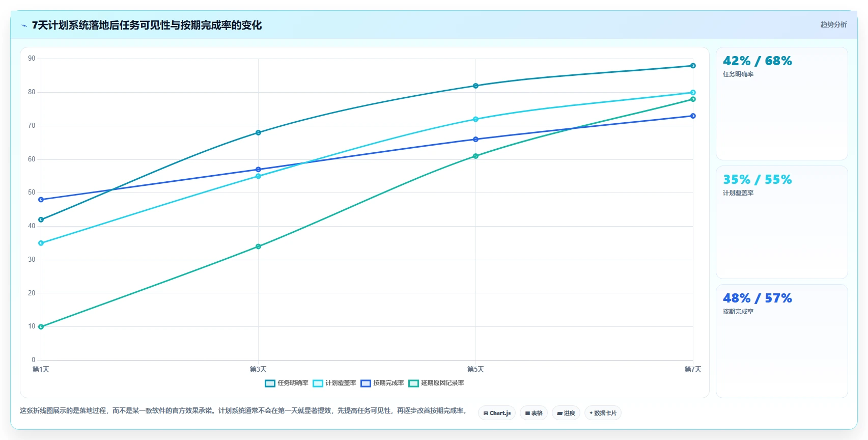Click the 第5天 x-axis label
The image size is (868, 440).
coord(475,369)
